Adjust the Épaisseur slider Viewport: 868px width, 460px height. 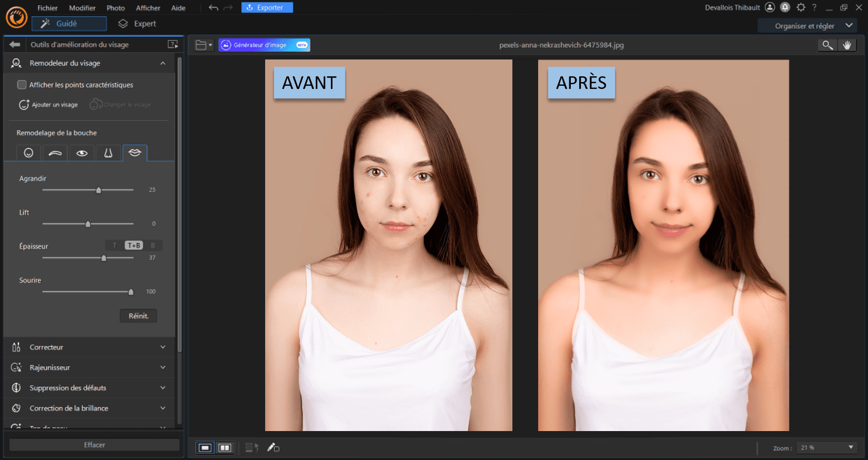point(104,258)
